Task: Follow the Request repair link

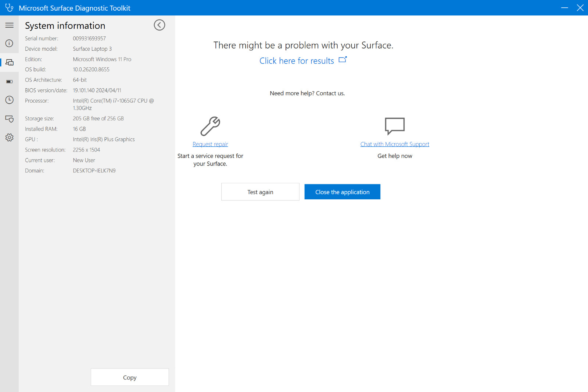Action: pos(210,144)
